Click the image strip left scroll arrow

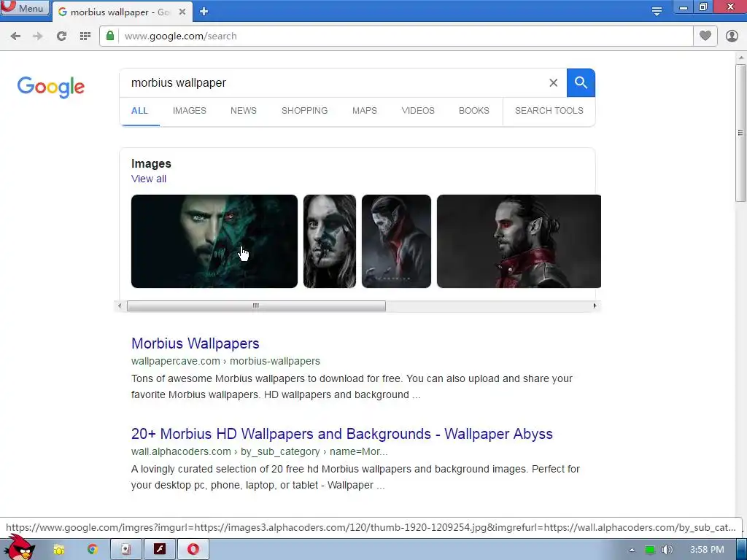120,306
